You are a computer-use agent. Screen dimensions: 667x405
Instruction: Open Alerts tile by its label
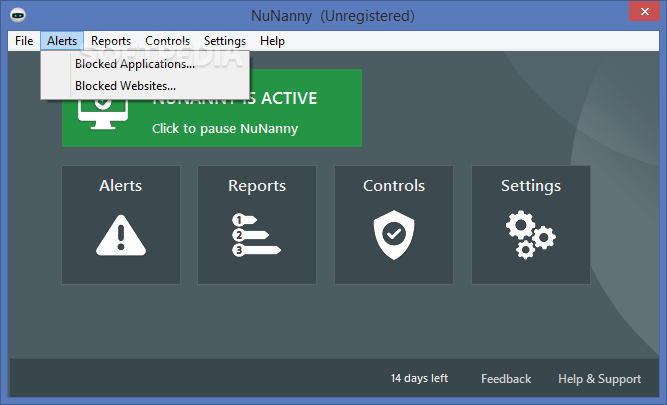click(121, 186)
